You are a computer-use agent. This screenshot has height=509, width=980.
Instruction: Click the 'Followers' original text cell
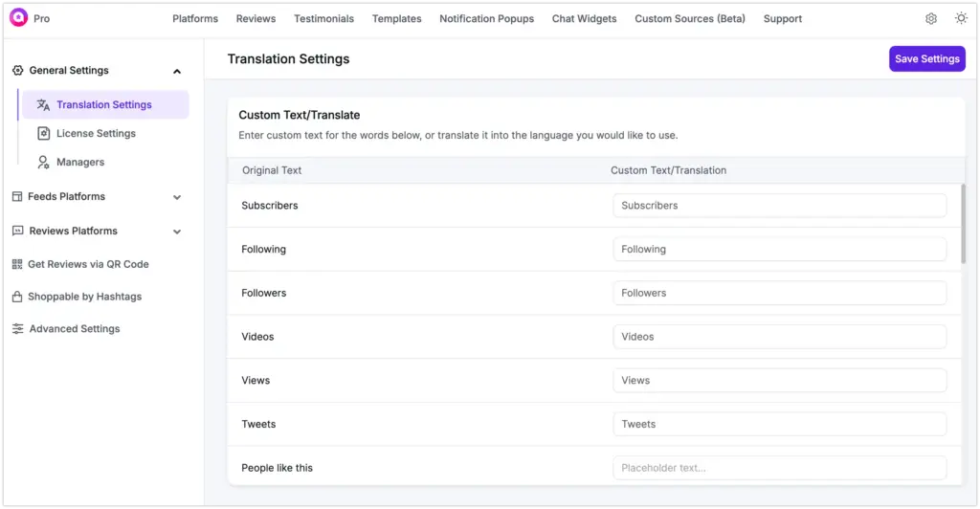pyautogui.click(x=263, y=293)
